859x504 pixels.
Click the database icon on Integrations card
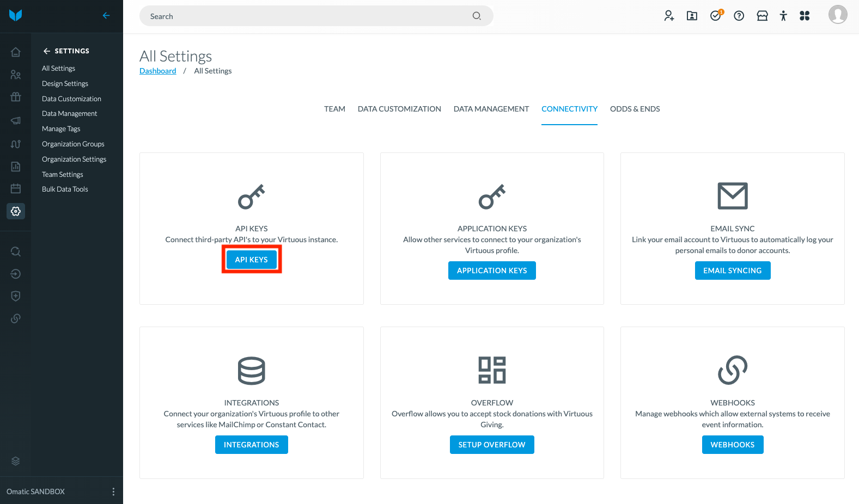tap(252, 371)
